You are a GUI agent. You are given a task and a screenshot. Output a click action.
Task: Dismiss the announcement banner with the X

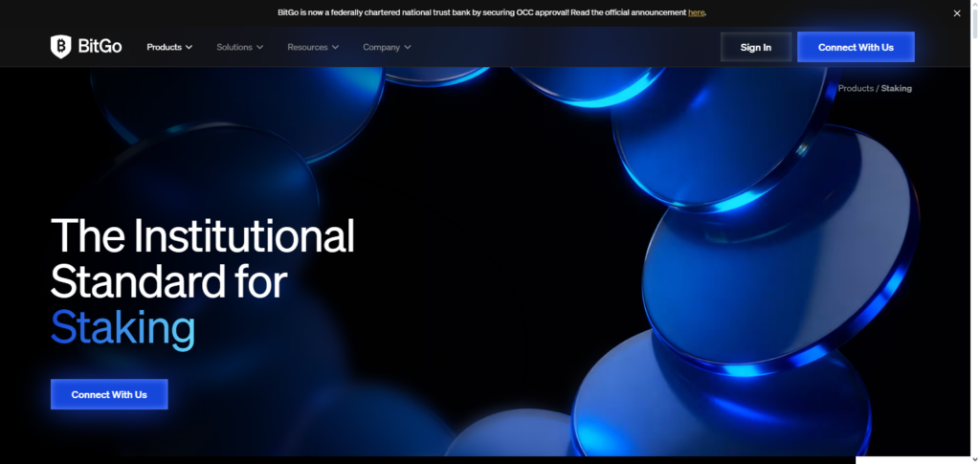956,13
